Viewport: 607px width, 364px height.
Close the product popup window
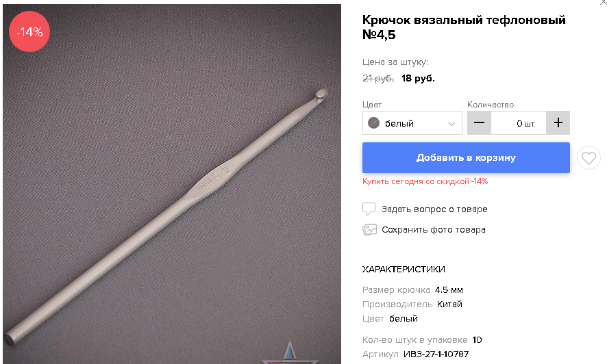(x=603, y=2)
